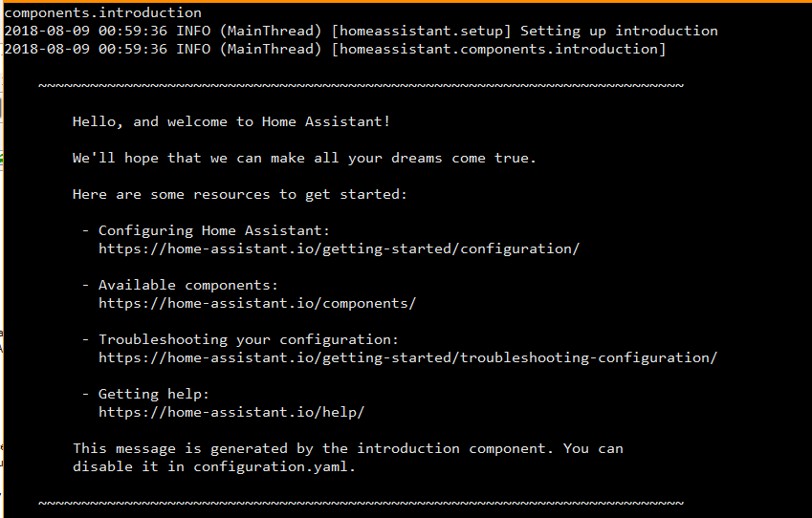The image size is (812, 518).
Task: Click the 'Setting up introduction' log message
Action: [x=619, y=31]
